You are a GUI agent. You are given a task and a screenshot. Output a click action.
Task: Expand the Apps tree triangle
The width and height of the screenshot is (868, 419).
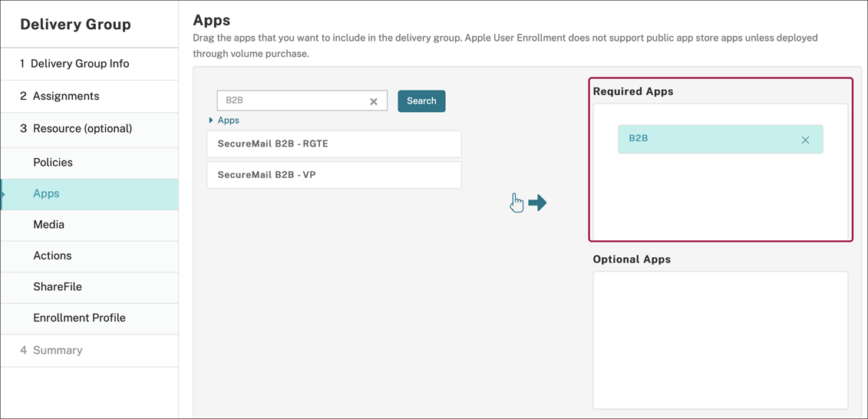(211, 120)
